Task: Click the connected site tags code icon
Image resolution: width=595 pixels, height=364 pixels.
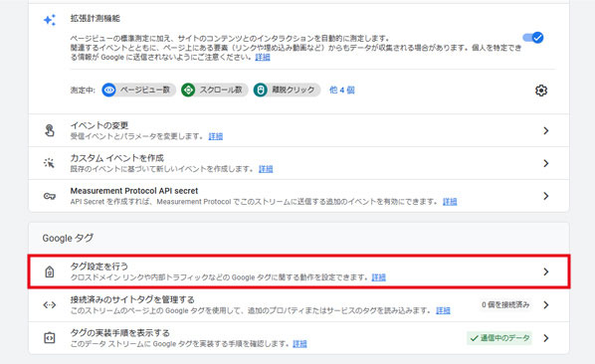Action: click(x=50, y=305)
